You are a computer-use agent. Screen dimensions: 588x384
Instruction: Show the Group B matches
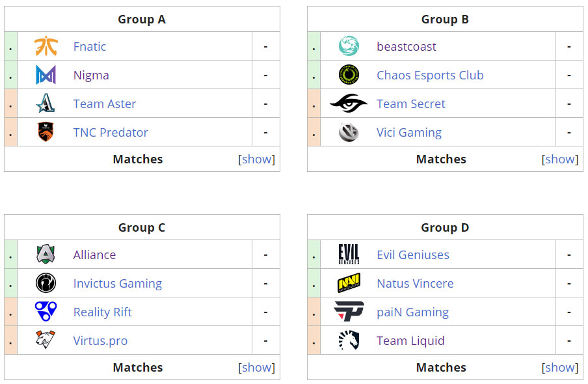point(560,159)
